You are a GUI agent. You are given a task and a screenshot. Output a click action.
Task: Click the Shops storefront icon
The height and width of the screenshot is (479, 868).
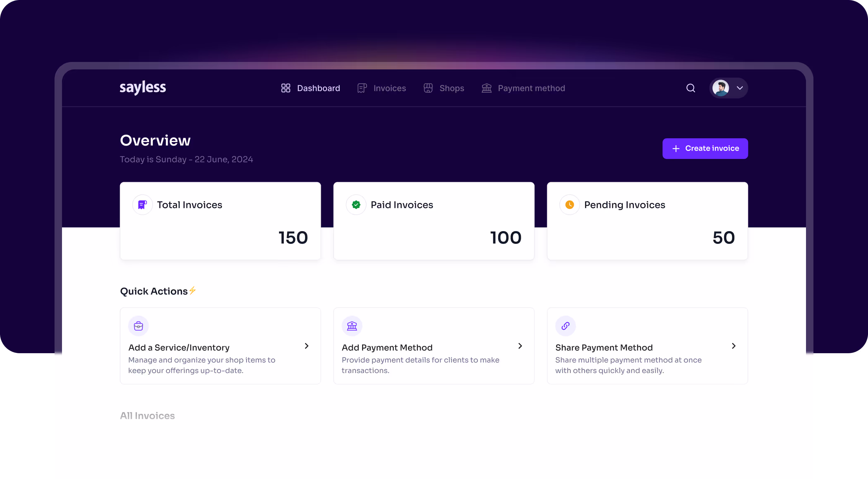428,88
